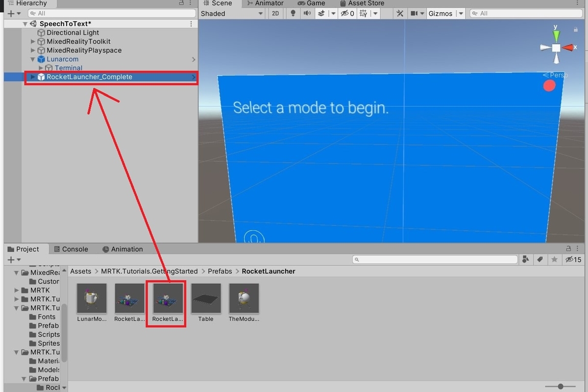Open Project plus create dropdown
The width and height of the screenshot is (588, 392).
[14, 260]
